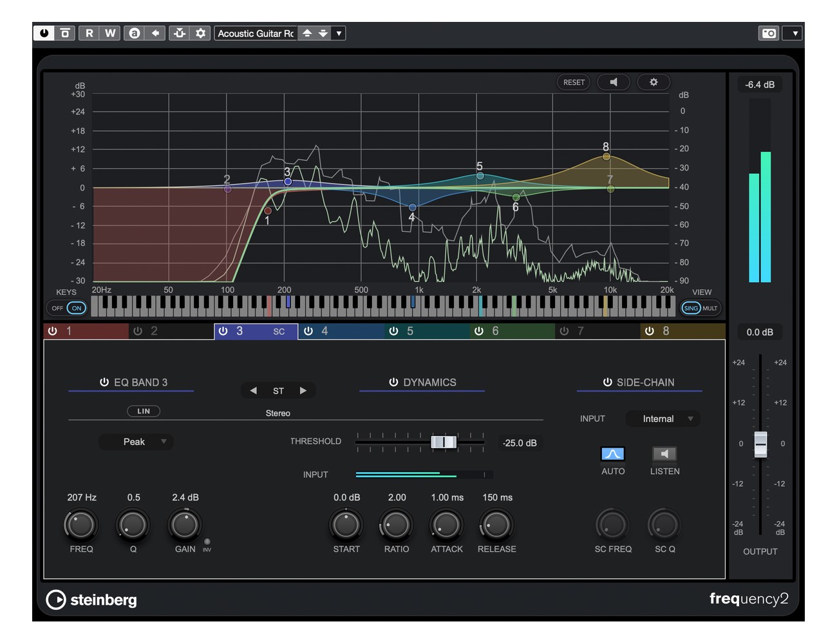The image size is (837, 644).
Task: Click the speaker icon next to RESET
Action: pyautogui.click(x=614, y=82)
